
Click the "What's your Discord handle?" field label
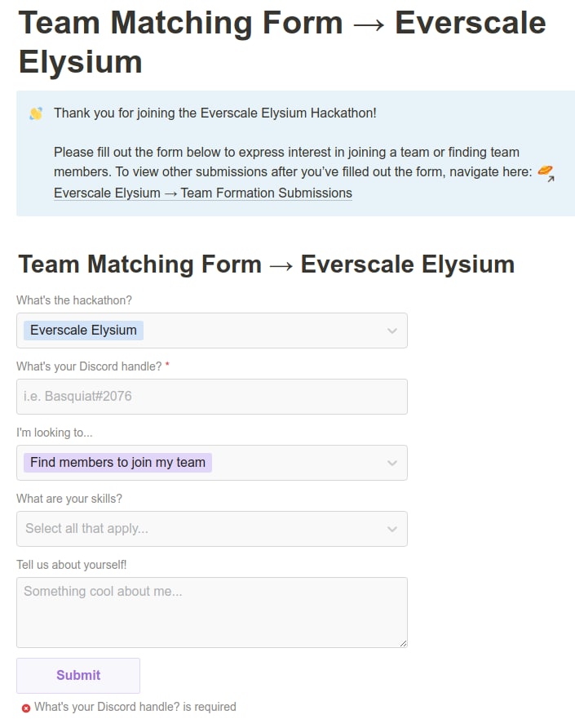click(x=89, y=366)
